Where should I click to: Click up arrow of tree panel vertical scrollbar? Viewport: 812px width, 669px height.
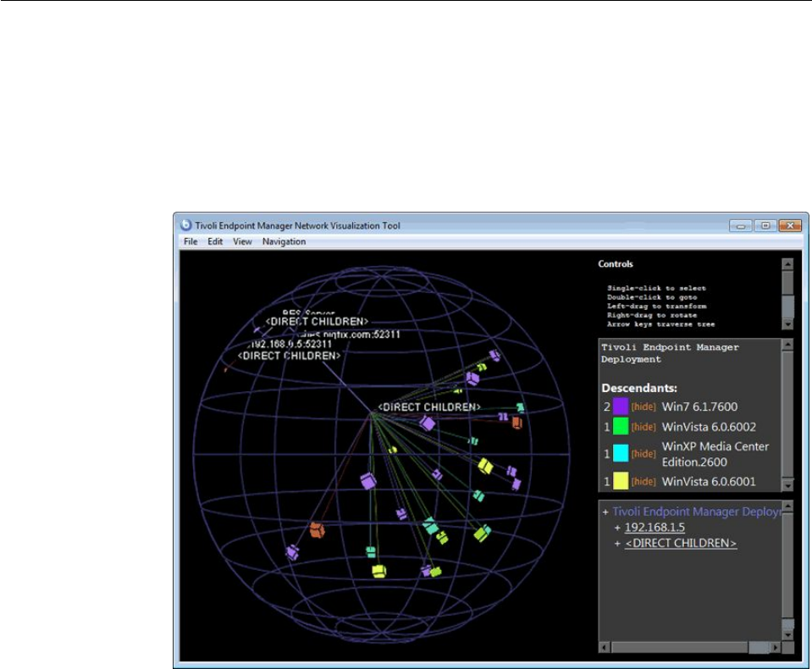787,506
